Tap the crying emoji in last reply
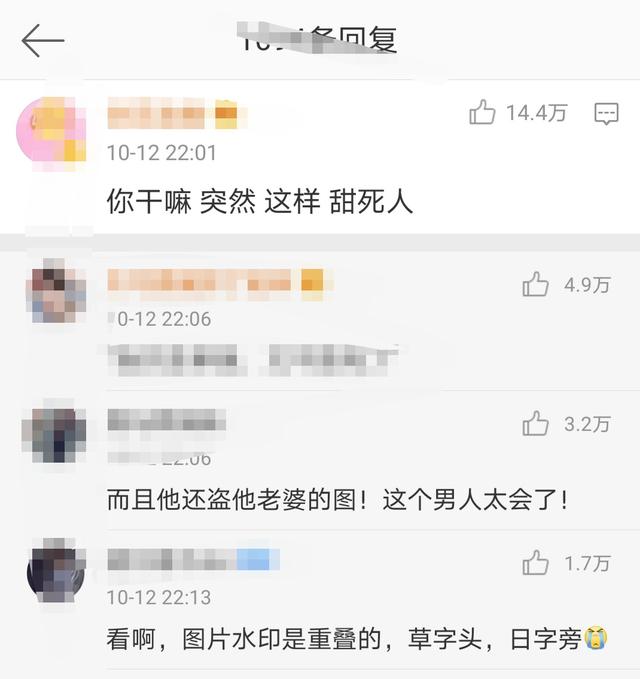The width and height of the screenshot is (640, 679). coord(596,638)
